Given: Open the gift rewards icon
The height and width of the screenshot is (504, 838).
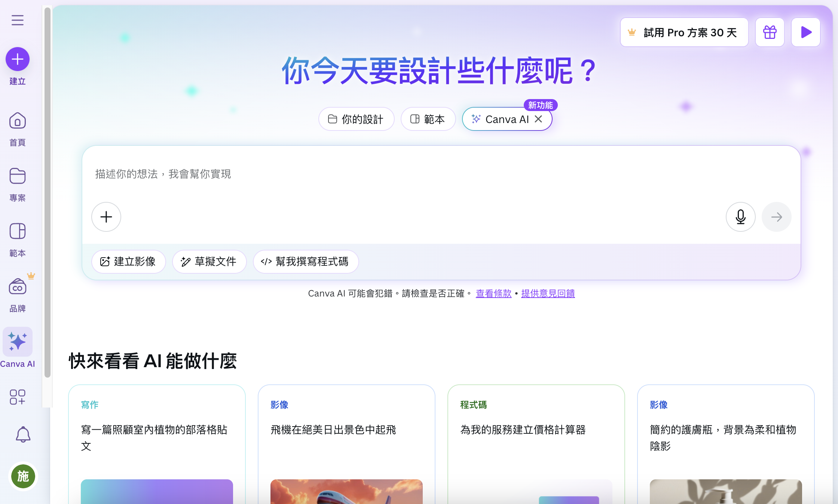Looking at the screenshot, I should [770, 32].
